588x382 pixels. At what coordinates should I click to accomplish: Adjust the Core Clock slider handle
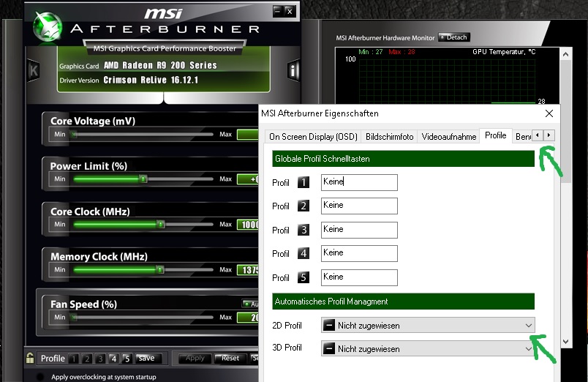tap(160, 225)
